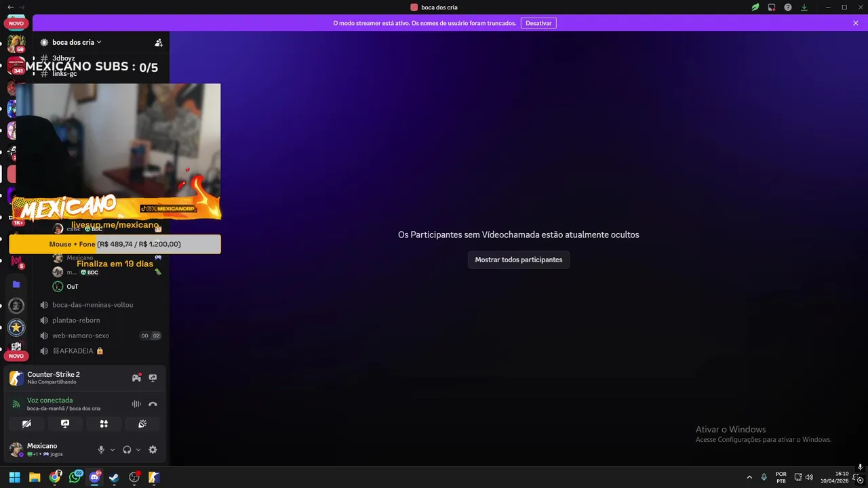Click the invite people icon beside server name
The width and height of the screenshot is (868, 488).
click(x=159, y=43)
